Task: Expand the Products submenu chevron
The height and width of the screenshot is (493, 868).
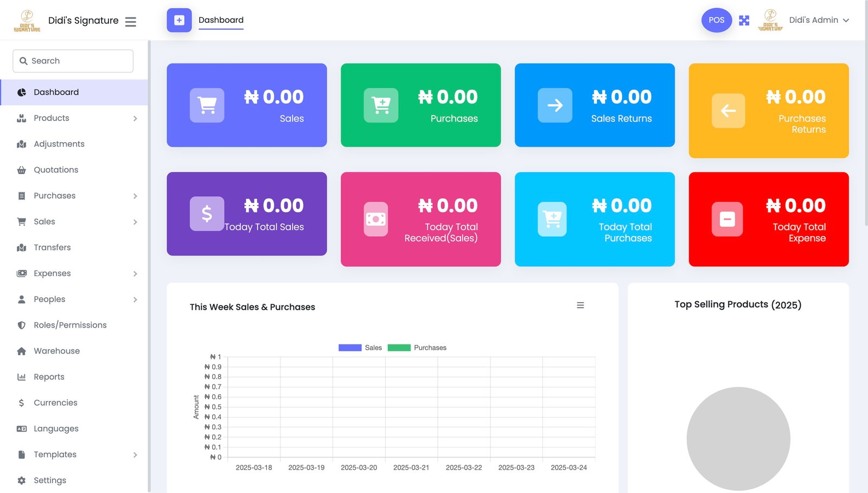Action: 135,118
